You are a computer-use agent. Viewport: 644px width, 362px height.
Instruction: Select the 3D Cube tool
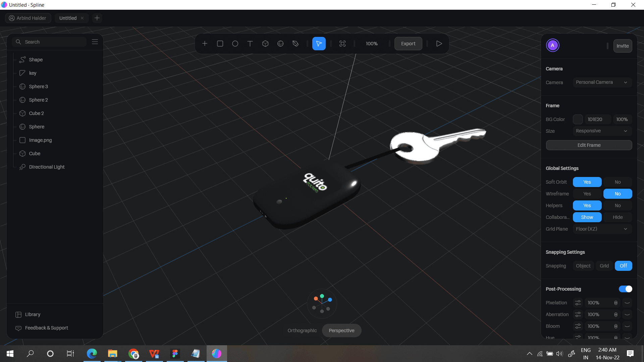265,44
